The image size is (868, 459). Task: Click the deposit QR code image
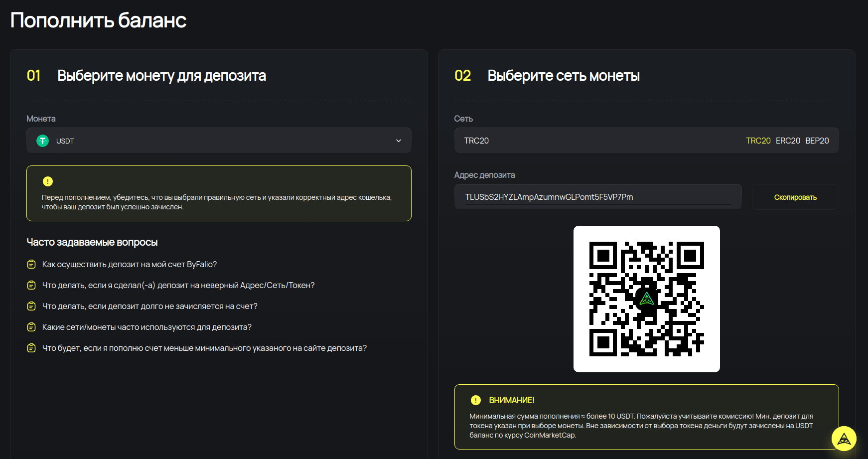(646, 299)
